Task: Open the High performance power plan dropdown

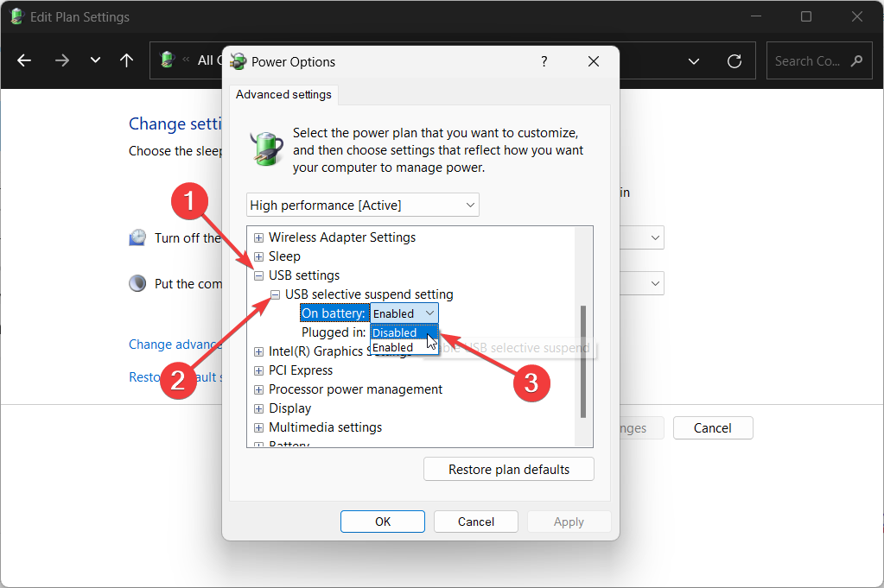Action: pos(363,205)
